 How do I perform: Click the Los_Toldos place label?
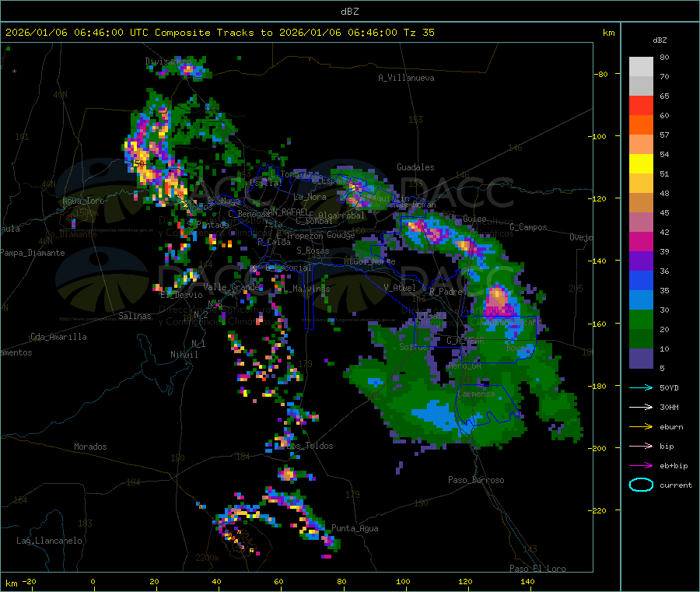coord(310,446)
